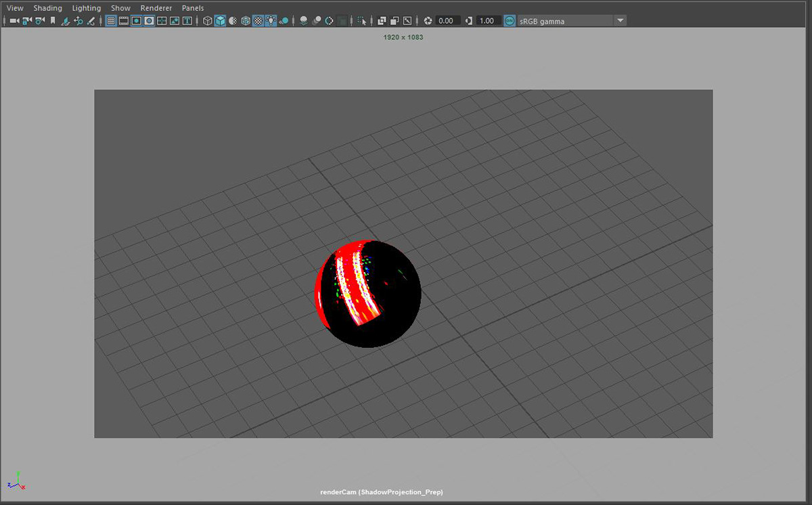Toggle Multisample Anti-aliasing icon
This screenshot has height=505, width=812.
[330, 21]
